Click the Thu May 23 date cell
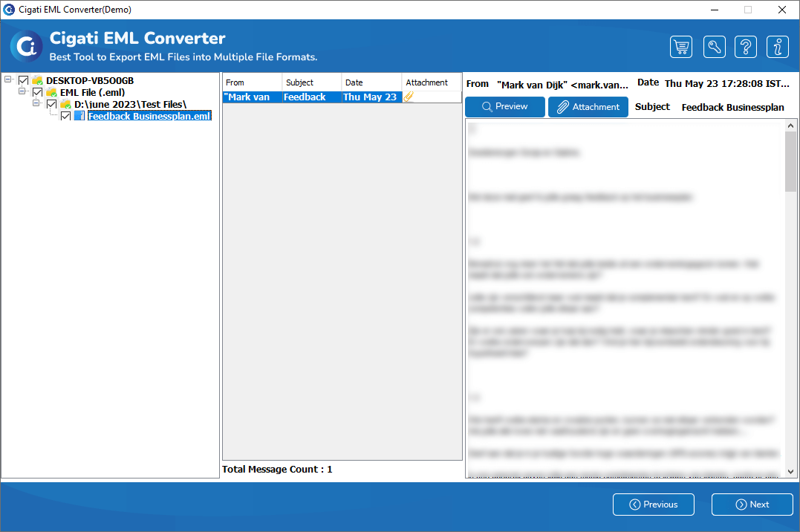 [x=371, y=97]
